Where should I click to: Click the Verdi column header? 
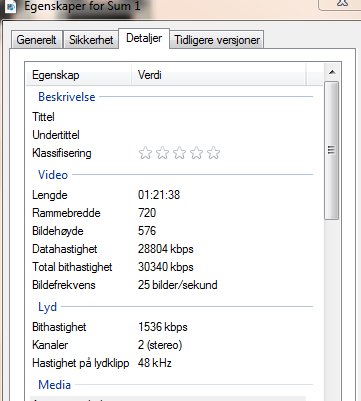[218, 75]
